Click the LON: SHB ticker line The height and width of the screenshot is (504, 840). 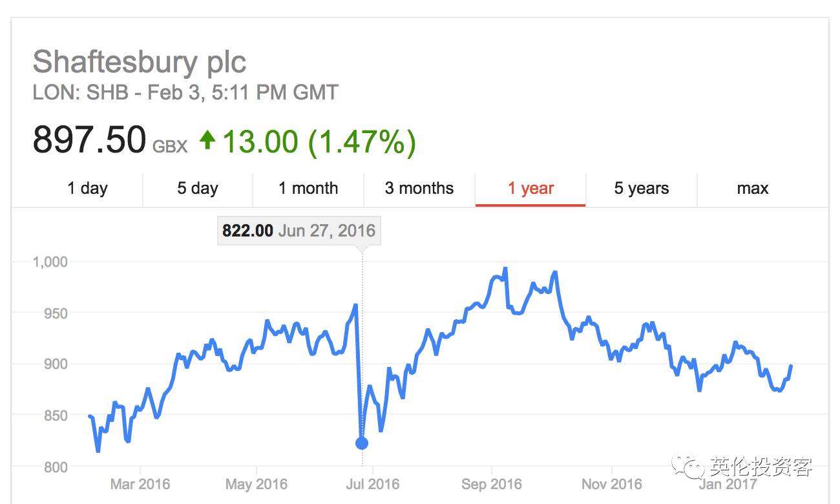click(x=185, y=92)
